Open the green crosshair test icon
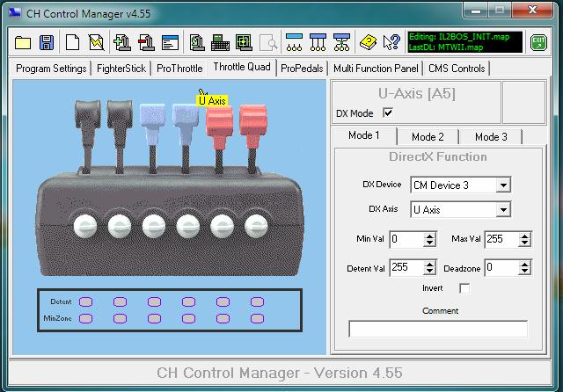Image resolution: width=563 pixels, height=392 pixels. (245, 43)
